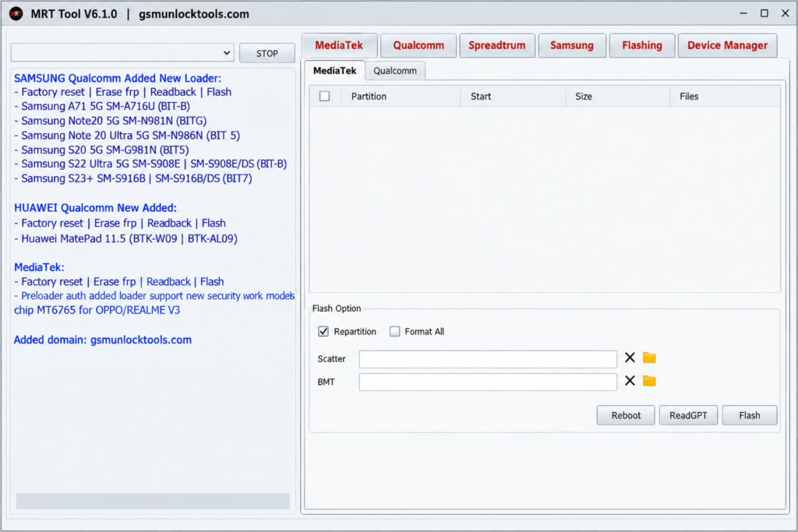Viewport: 798px width, 532px height.
Task: Click 'HUAWEI Qualcomm New Added:' heading
Action: pyautogui.click(x=95, y=208)
